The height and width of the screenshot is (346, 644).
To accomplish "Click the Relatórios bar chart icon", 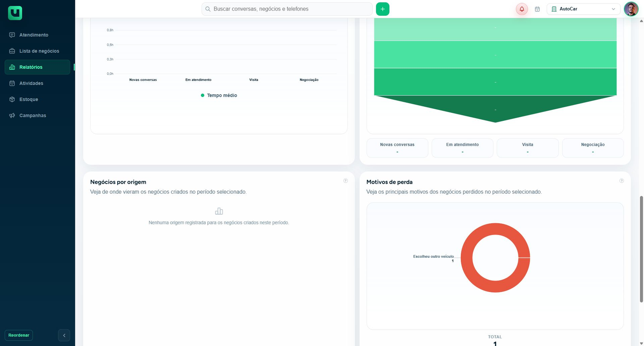I will pyautogui.click(x=12, y=67).
